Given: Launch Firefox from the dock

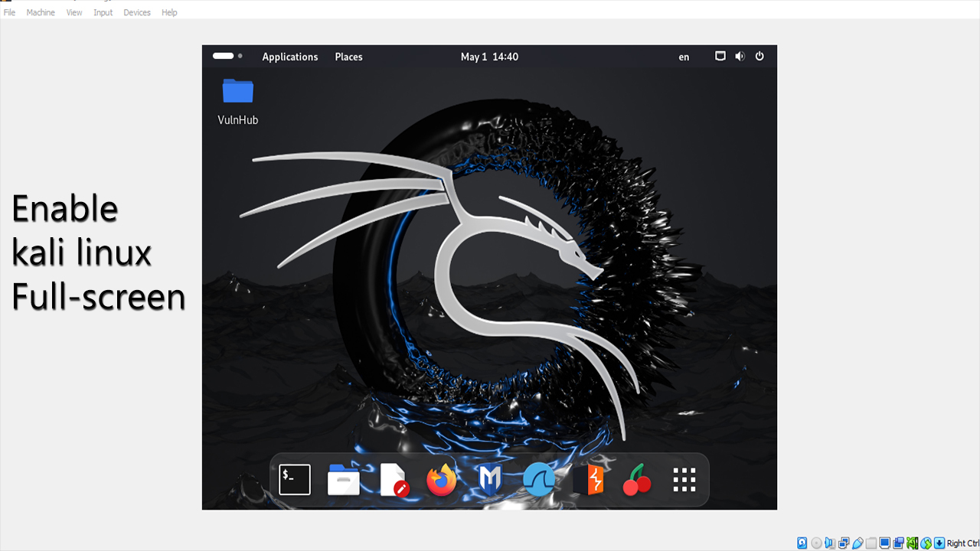Looking at the screenshot, I should coord(442,480).
